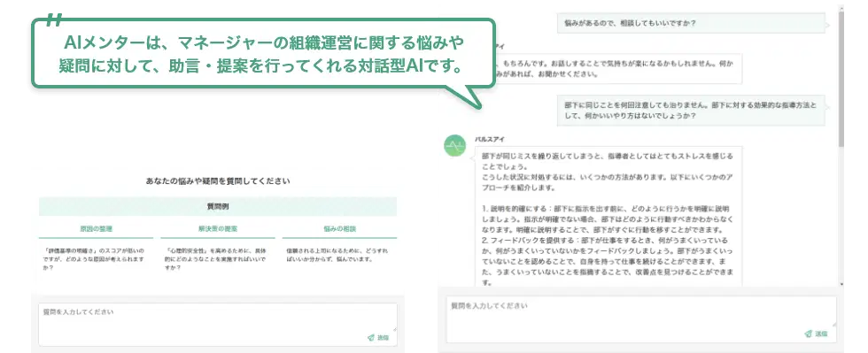The image size is (868, 353).
Task: Click the resize grip of right chat textbox
Action: 833,324
